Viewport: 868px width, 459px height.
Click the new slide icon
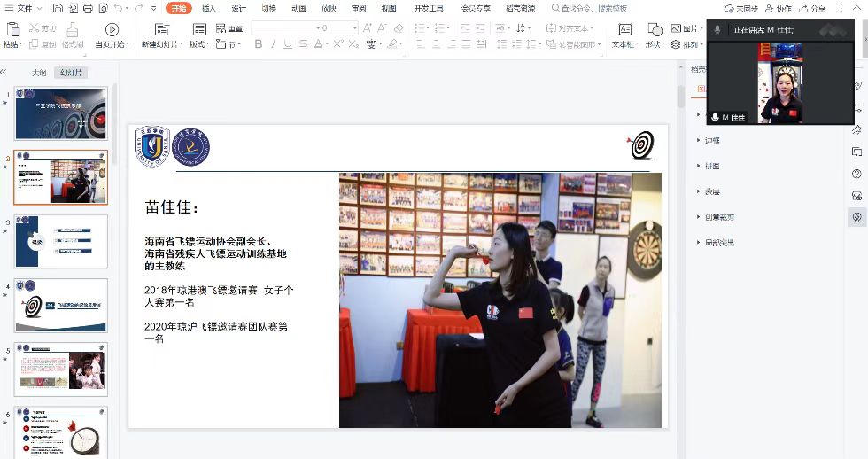coord(161,29)
